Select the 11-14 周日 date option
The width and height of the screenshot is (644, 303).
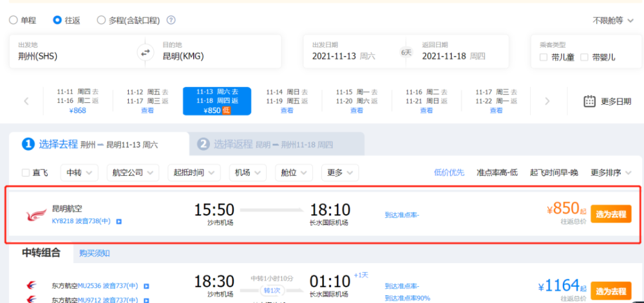pyautogui.click(x=287, y=101)
